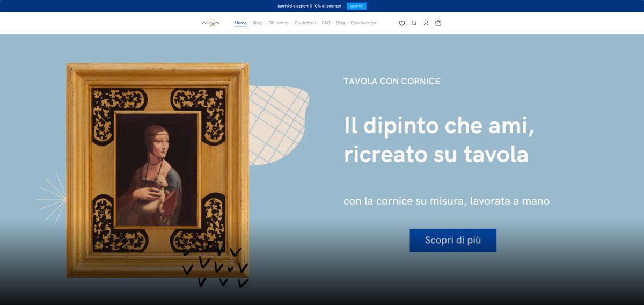Open the Contattaci menu item

click(x=305, y=23)
